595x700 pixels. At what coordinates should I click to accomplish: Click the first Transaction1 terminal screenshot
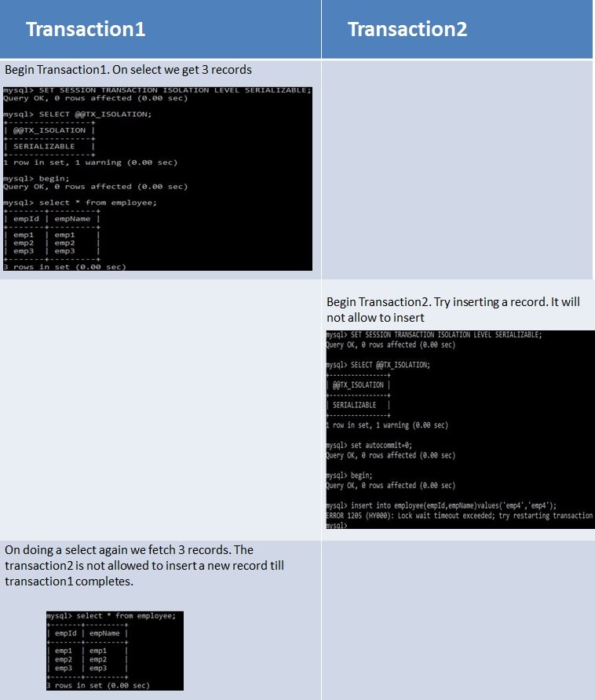click(158, 179)
